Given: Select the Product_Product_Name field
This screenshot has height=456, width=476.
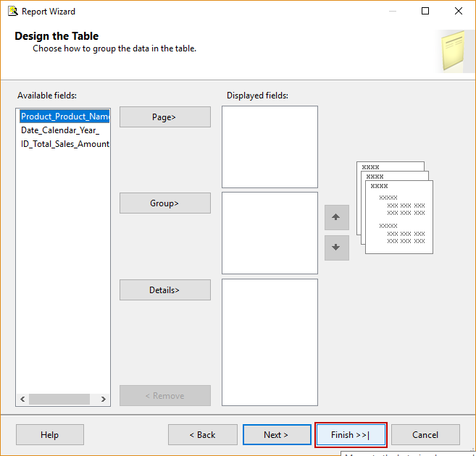Looking at the screenshot, I should (x=64, y=117).
